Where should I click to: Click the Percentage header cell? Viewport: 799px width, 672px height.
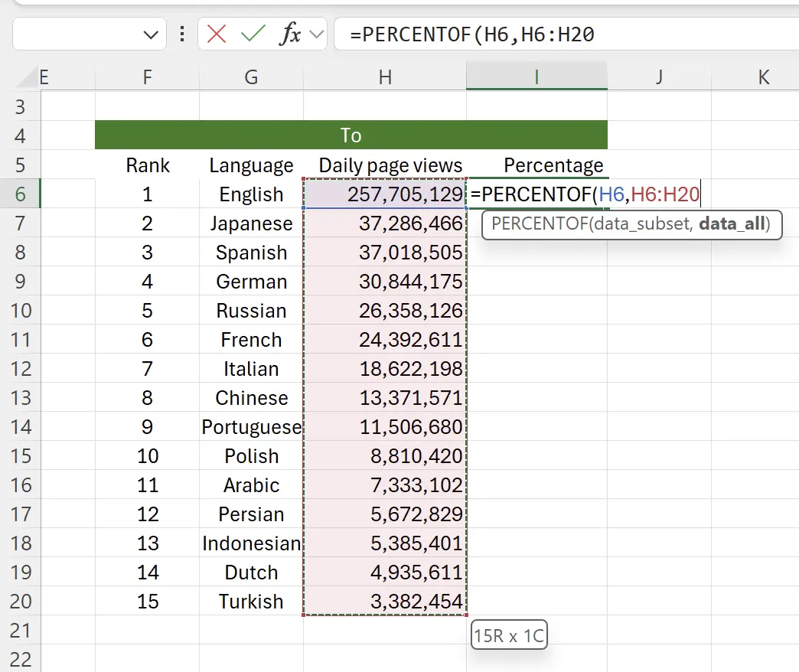(553, 165)
